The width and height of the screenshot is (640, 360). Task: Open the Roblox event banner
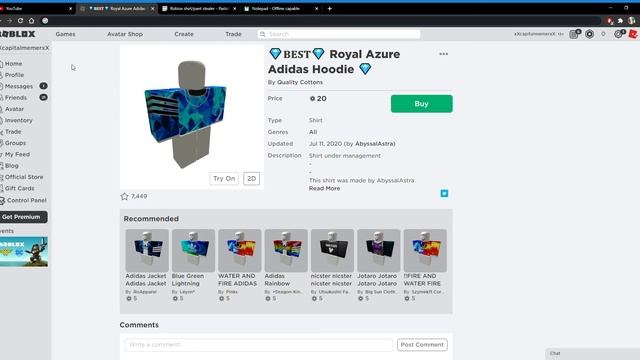click(x=24, y=252)
